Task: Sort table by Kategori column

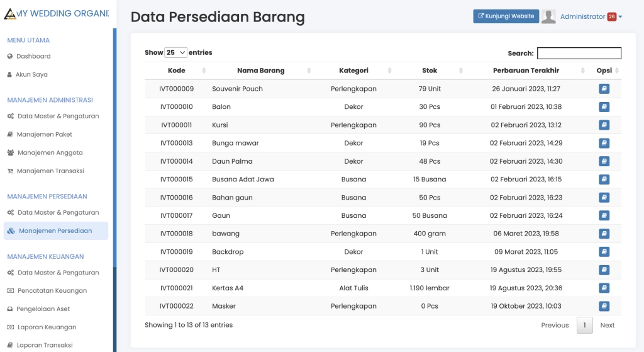Action: point(353,71)
